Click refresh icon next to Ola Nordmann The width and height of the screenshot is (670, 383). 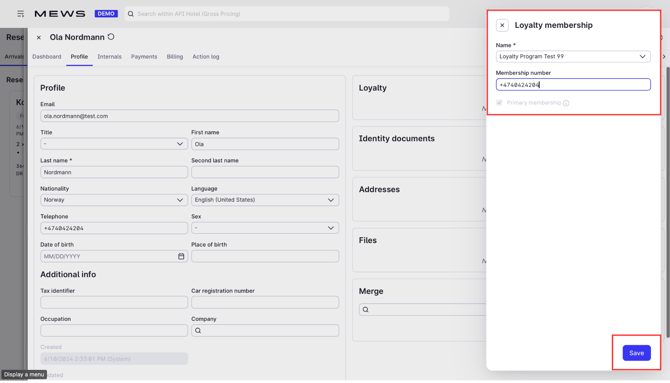[111, 37]
